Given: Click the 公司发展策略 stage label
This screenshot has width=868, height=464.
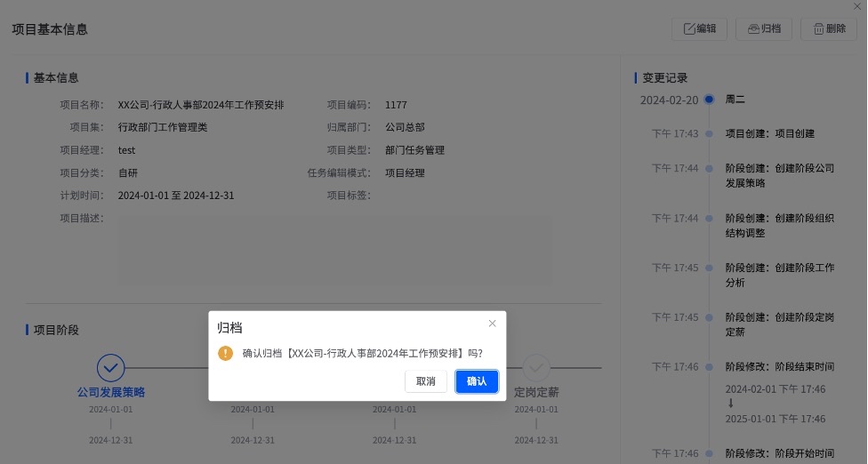Looking at the screenshot, I should [x=110, y=392].
